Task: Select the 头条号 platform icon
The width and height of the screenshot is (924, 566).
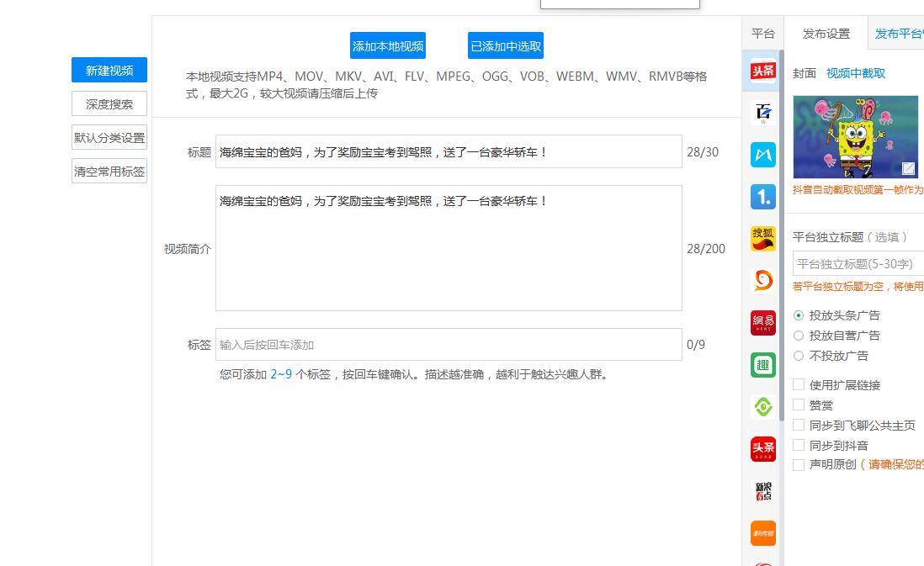Action: coord(762,71)
